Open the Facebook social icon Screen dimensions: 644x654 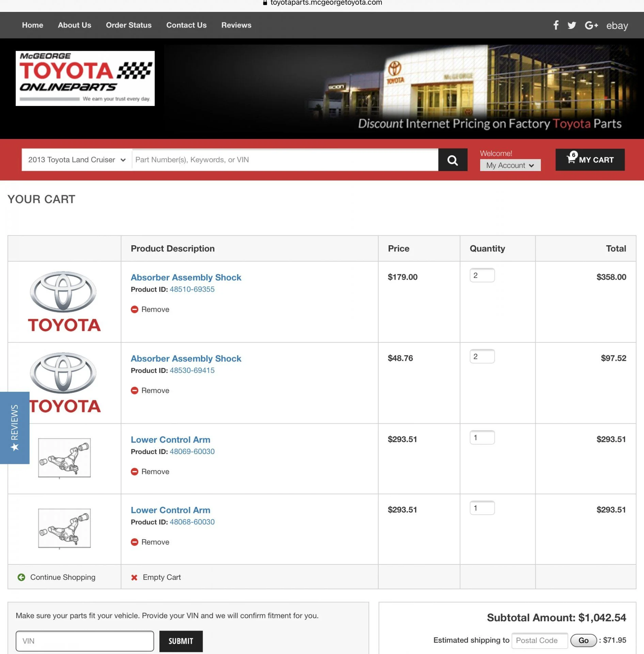click(x=556, y=25)
